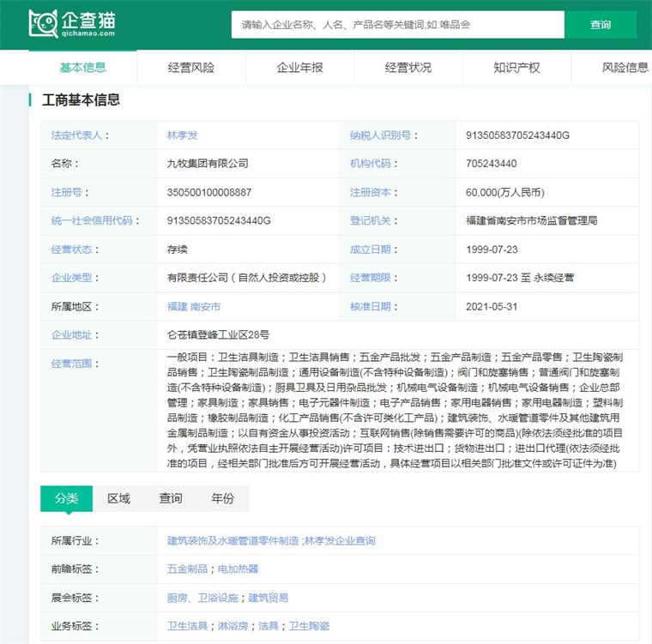Image resolution: width=652 pixels, height=644 pixels.
Task: Switch to the 区域 sub-tab
Action: (118, 498)
